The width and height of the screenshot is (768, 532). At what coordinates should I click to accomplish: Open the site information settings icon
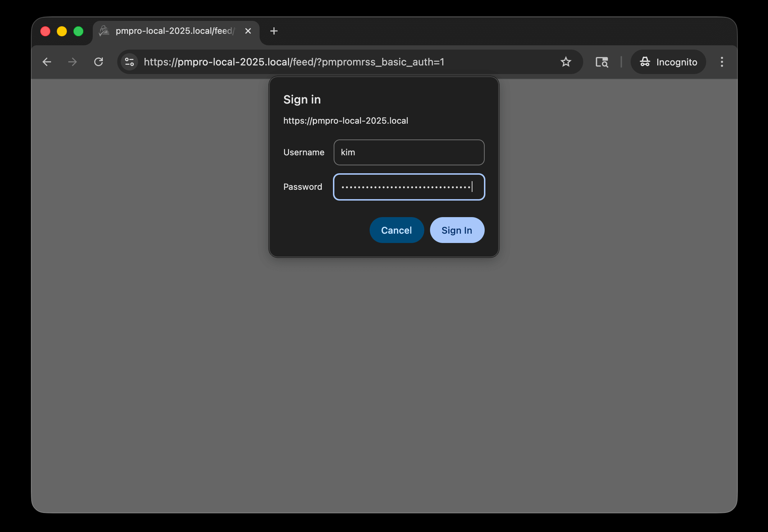pyautogui.click(x=129, y=62)
